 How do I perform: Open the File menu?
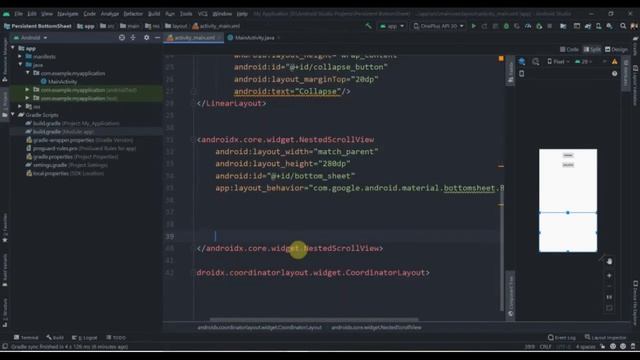[x=19, y=14]
